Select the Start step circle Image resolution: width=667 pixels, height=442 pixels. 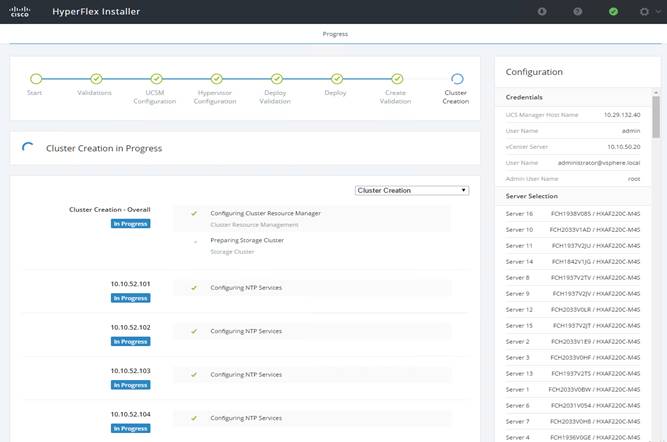tap(36, 79)
